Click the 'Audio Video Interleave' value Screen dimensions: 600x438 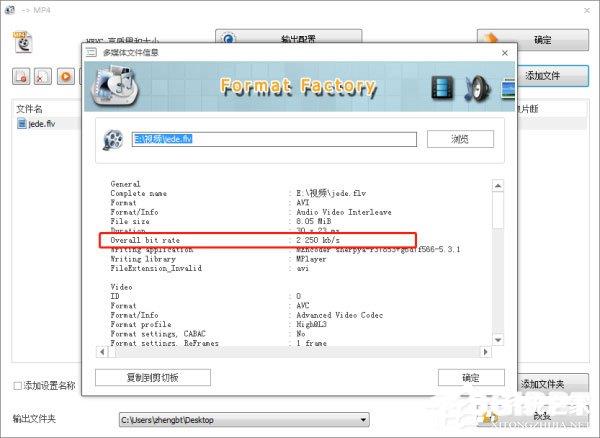click(344, 212)
